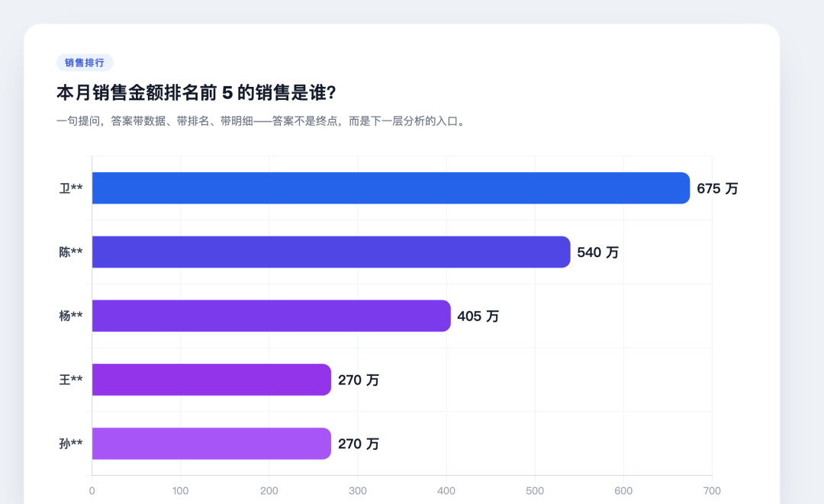824x504 pixels.
Task: Click the 孙** axis name label
Action: point(71,444)
